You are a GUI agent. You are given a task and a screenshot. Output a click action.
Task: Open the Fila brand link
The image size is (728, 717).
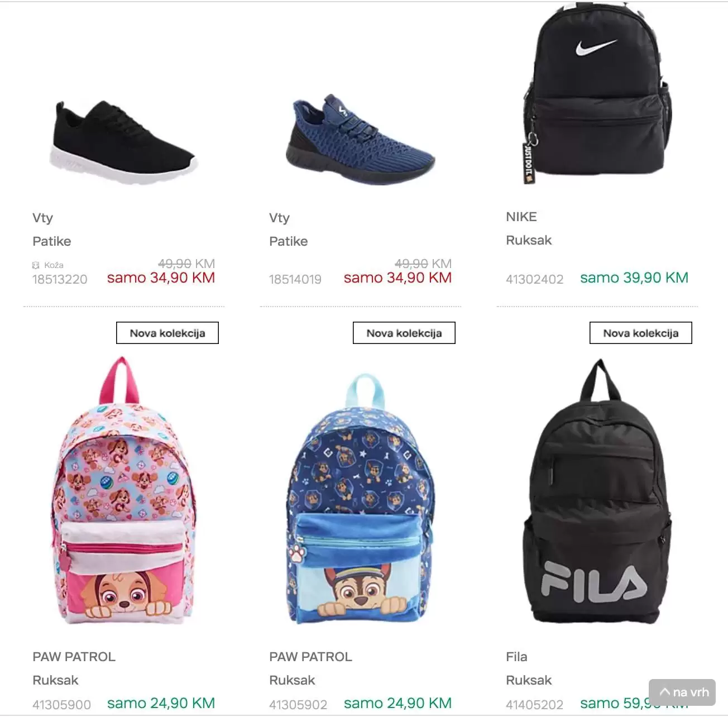(516, 657)
